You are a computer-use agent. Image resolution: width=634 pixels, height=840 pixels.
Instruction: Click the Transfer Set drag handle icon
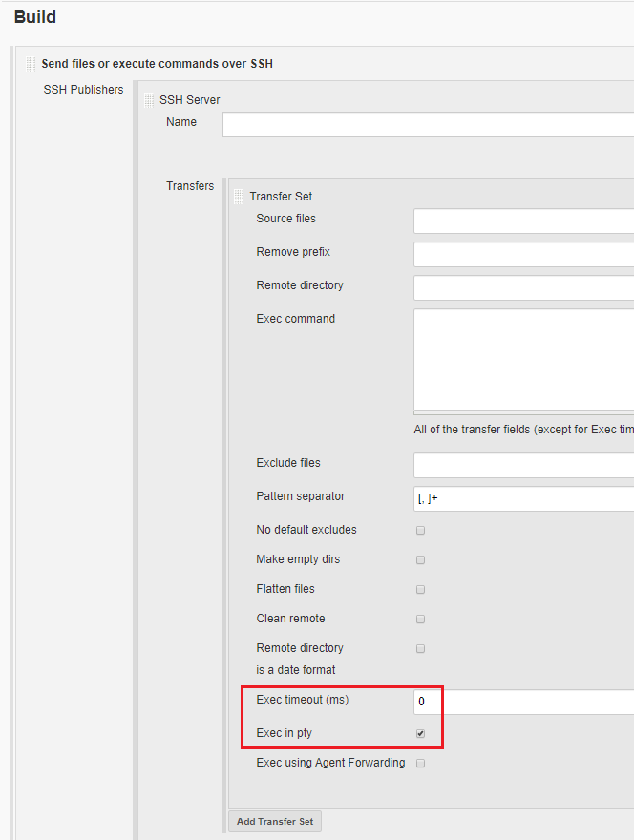tap(239, 197)
